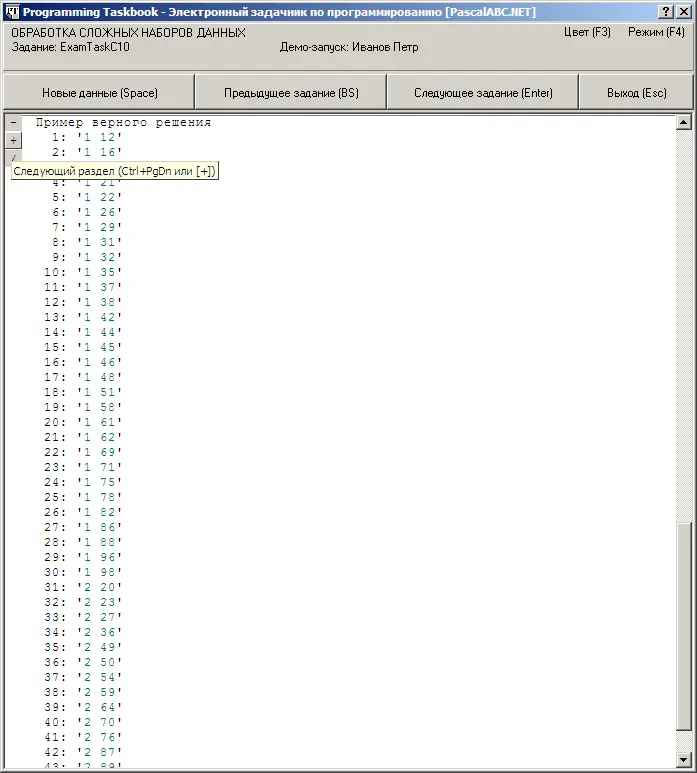This screenshot has height=773, width=697.
Task: Select result line 32: '2 23'
Action: pyautogui.click(x=82, y=602)
